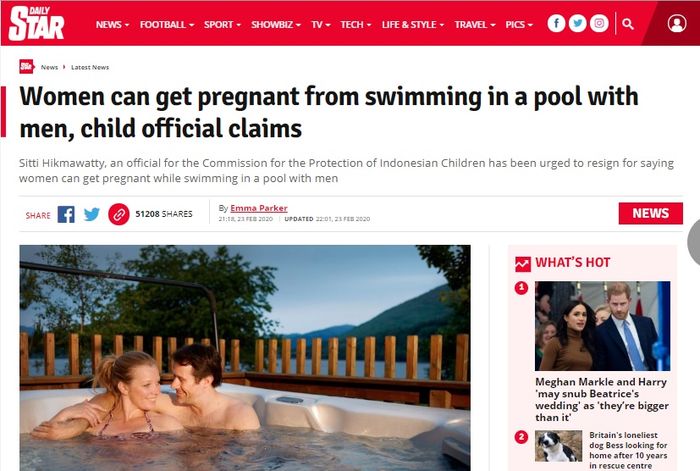
Task: Share article via Twitter bird icon
Action: [x=92, y=214]
